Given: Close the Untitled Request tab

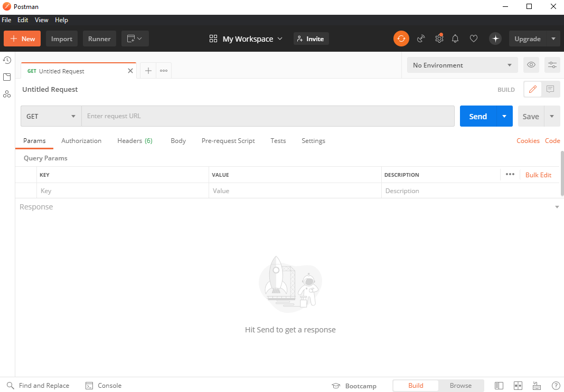Looking at the screenshot, I should pos(130,71).
